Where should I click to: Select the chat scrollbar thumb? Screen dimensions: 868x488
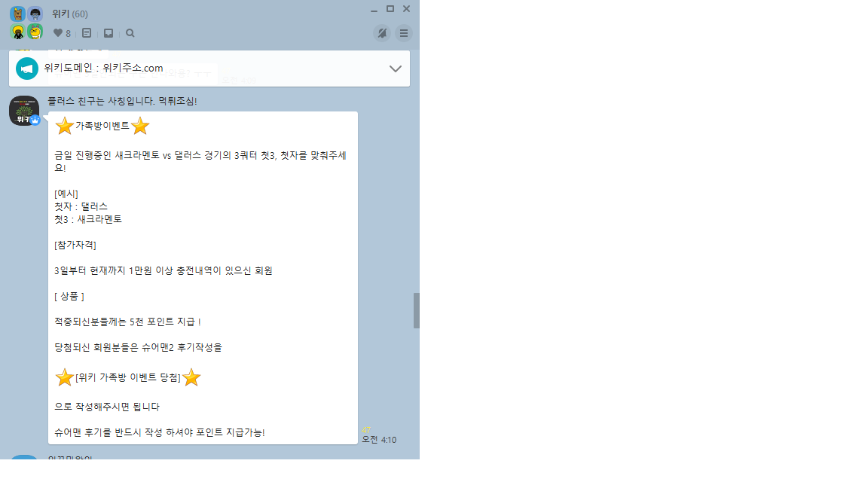tap(416, 310)
